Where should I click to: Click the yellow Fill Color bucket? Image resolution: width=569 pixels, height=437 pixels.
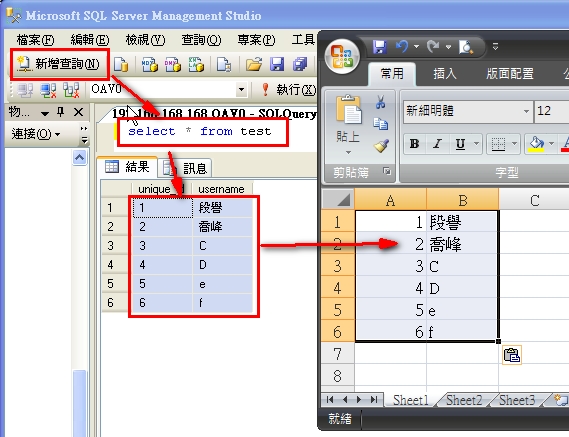pos(536,144)
